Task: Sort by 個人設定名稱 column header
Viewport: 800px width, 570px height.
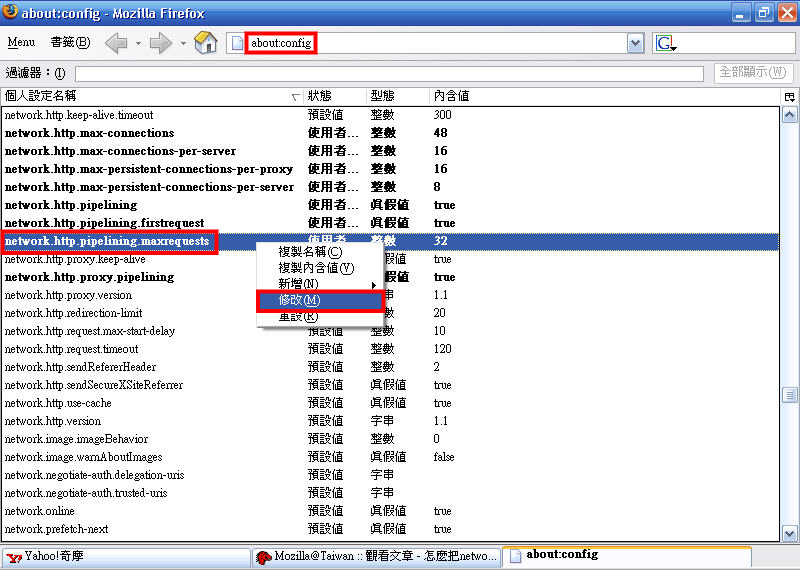Action: pos(152,96)
